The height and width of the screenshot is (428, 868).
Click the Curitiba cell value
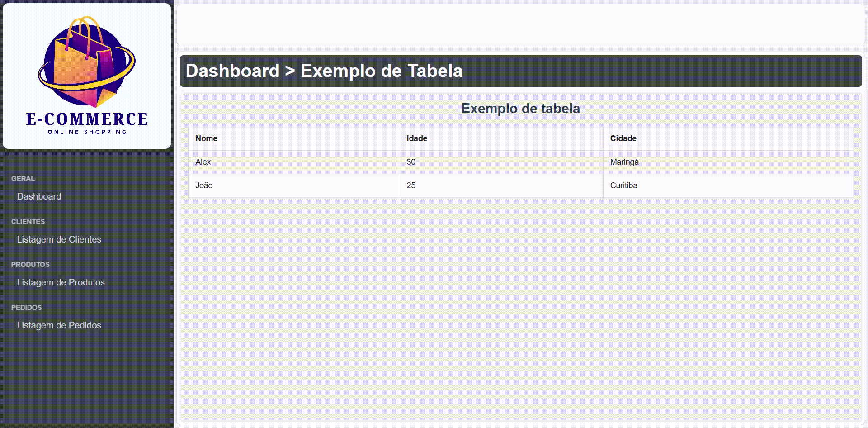coord(624,185)
